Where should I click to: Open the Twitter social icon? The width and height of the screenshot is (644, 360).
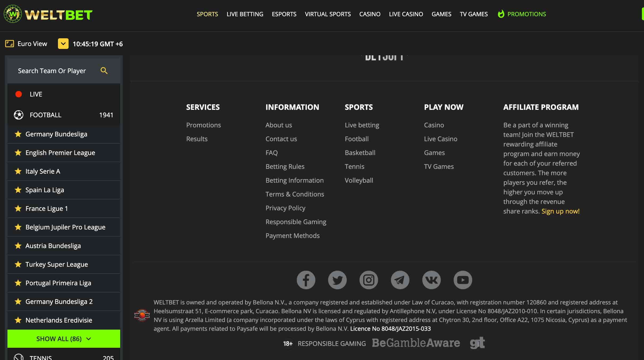tap(337, 280)
